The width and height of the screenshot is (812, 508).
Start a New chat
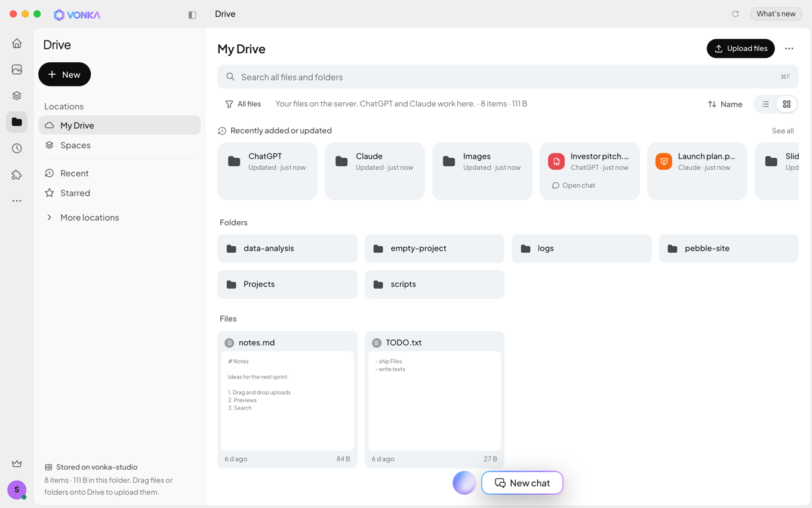pos(522,483)
